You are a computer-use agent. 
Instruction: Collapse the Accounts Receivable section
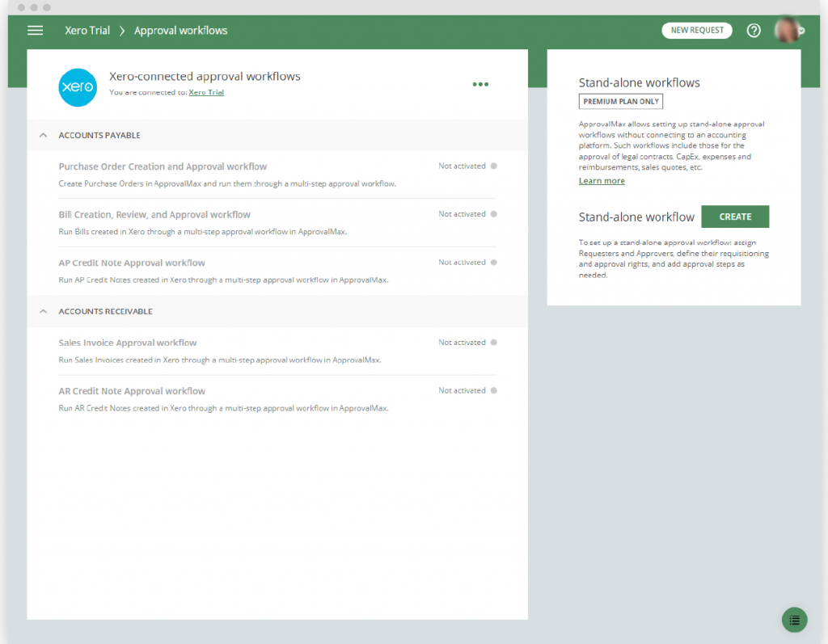point(44,311)
